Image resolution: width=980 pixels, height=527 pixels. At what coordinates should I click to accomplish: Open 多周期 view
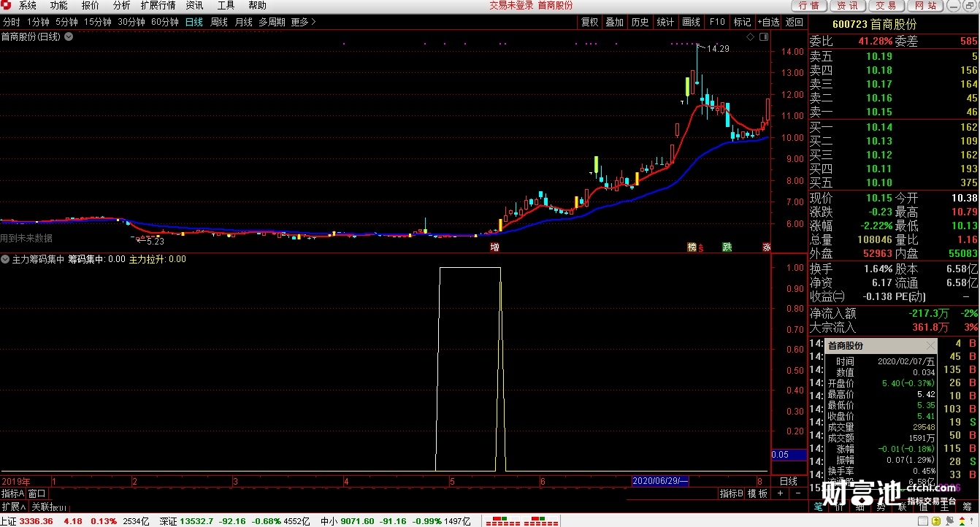tap(272, 22)
